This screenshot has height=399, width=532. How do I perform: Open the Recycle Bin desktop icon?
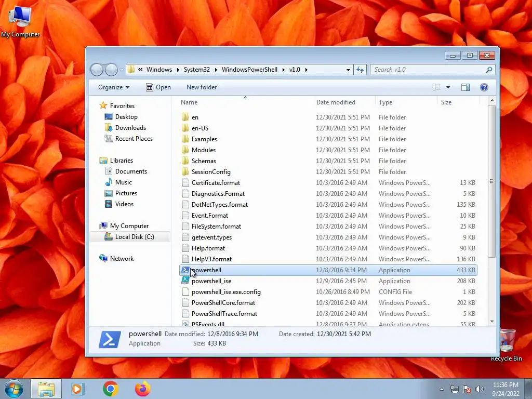tap(507, 345)
